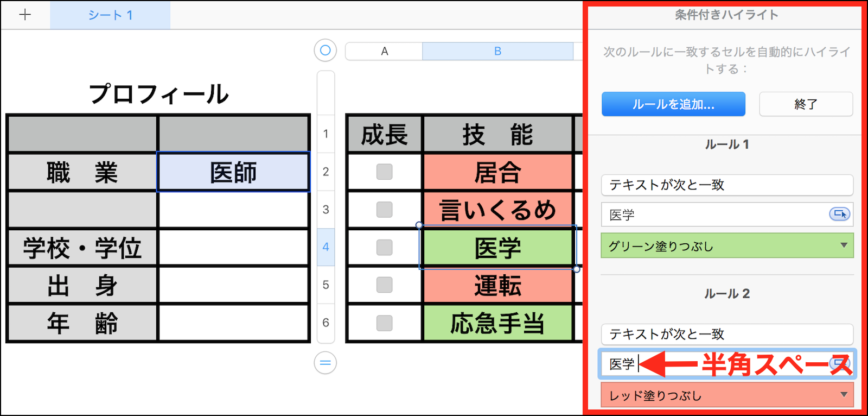Open the レッド塗りつぶし style dropdown
Image resolution: width=868 pixels, height=416 pixels.
pyautogui.click(x=727, y=395)
